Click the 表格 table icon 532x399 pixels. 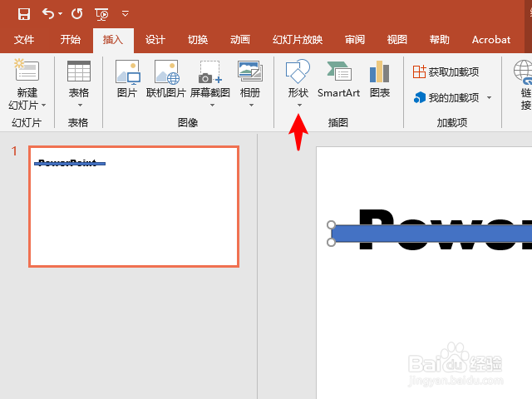(79, 71)
